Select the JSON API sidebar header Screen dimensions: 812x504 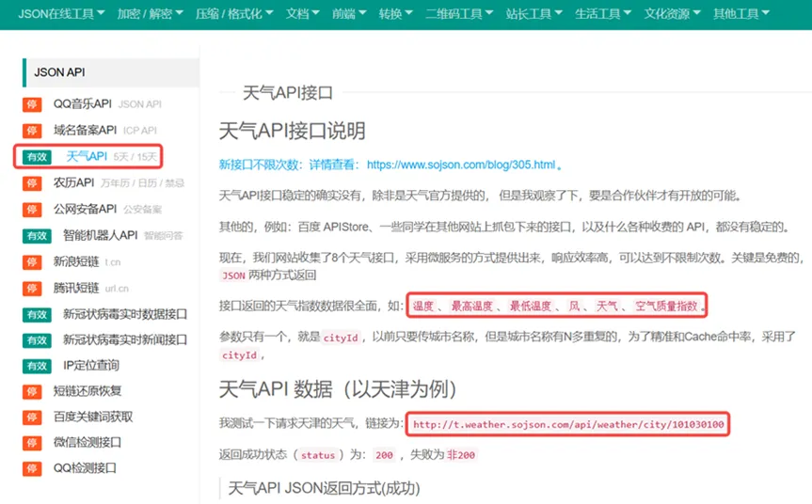tap(111, 72)
